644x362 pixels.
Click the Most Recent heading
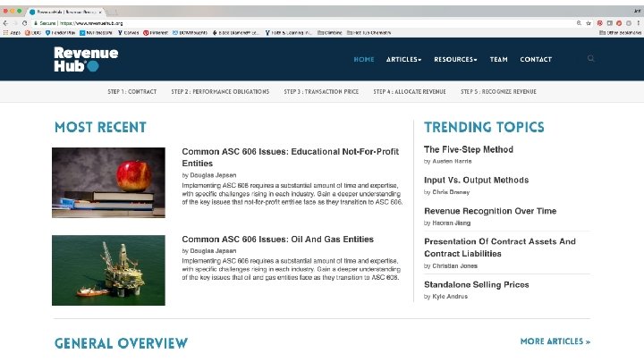(x=100, y=127)
